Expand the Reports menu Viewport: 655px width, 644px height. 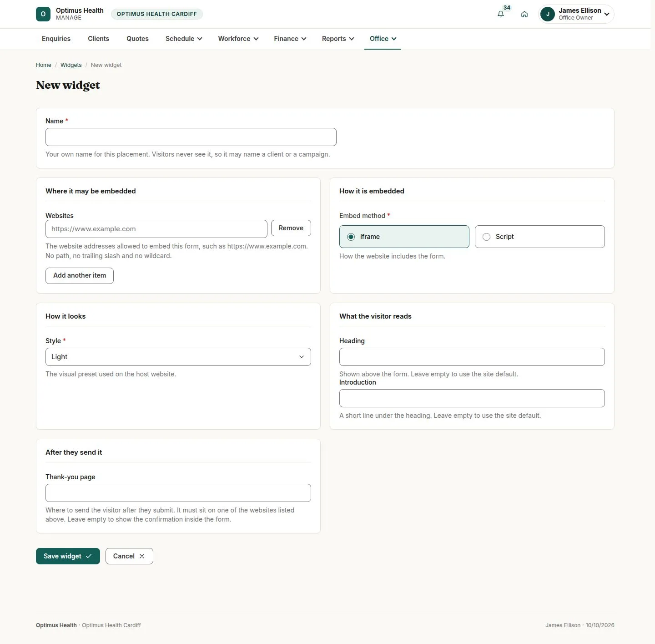point(338,39)
